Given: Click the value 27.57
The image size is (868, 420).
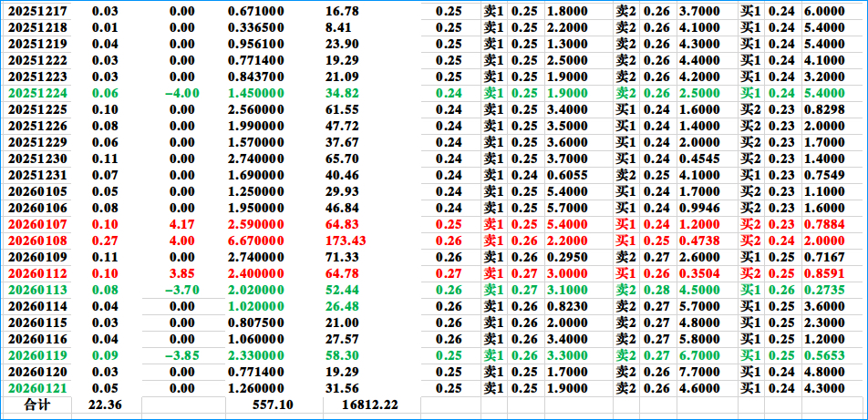Looking at the screenshot, I should click(342, 339).
